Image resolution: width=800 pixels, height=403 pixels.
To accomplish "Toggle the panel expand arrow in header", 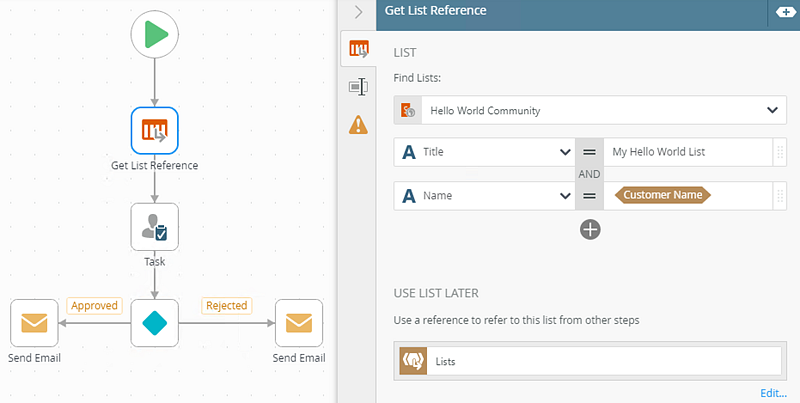I will tap(781, 11).
